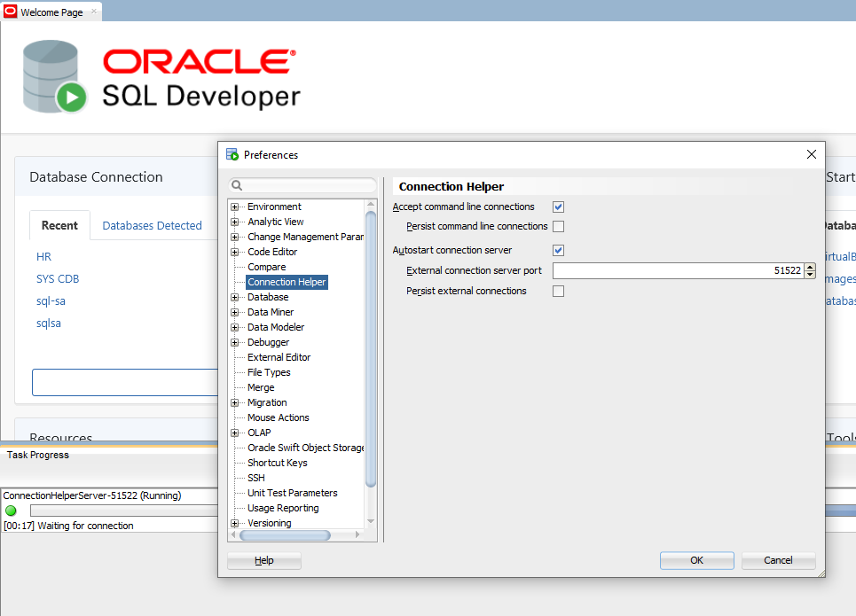Decrease external connection server port value
856x616 pixels.
[810, 275]
